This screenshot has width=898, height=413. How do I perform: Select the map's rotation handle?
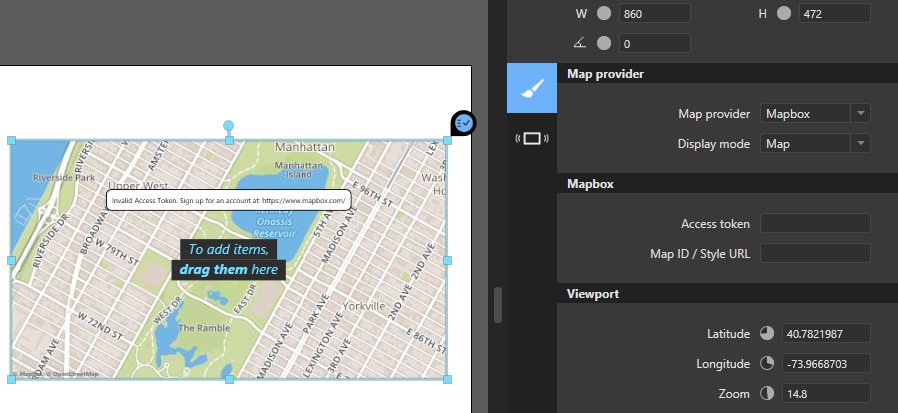pos(229,126)
